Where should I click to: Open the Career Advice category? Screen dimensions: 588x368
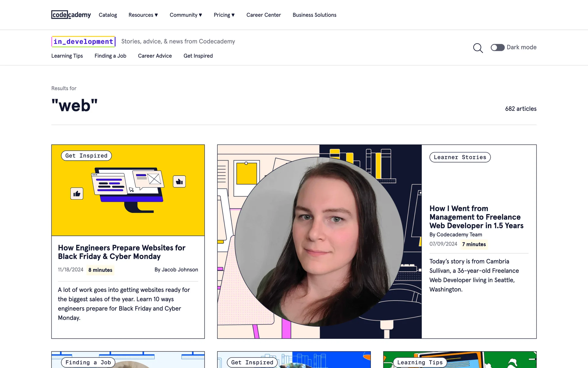click(155, 56)
